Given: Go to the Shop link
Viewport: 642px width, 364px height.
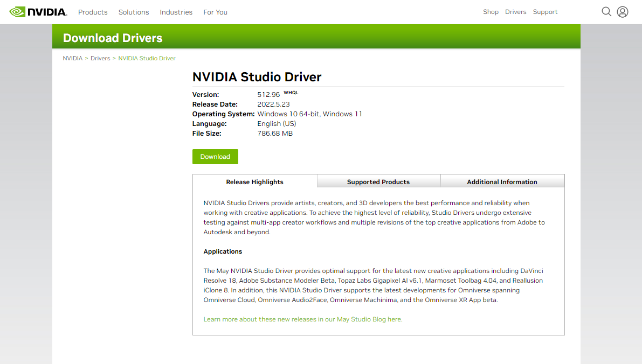Looking at the screenshot, I should [491, 12].
